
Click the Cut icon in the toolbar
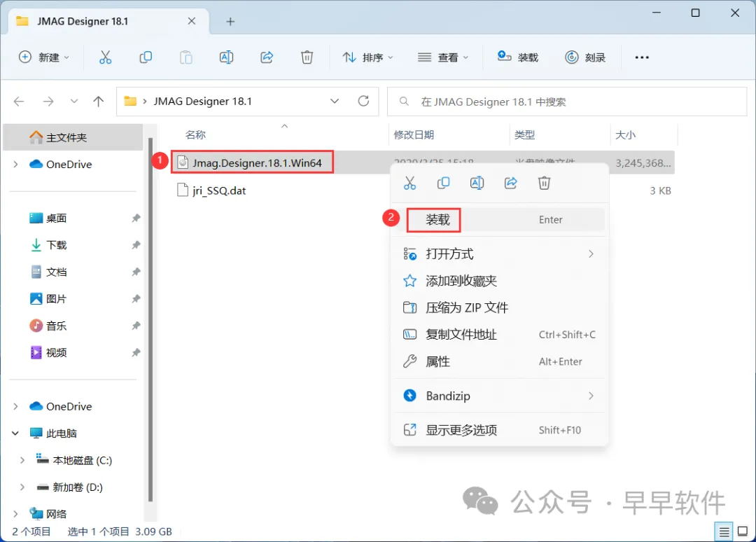click(x=105, y=57)
